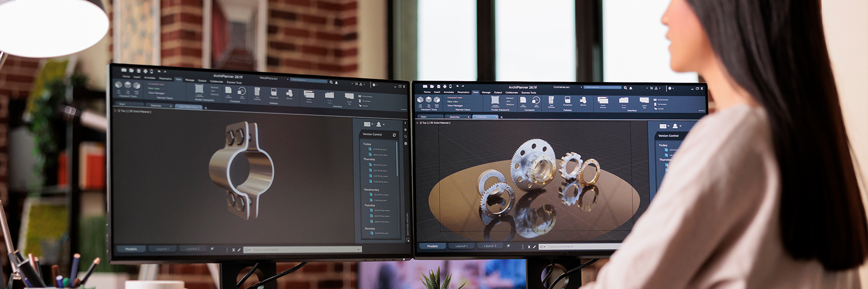Click the Switch Windows icon in Container window
This screenshot has height=289, width=868.
[603, 101]
